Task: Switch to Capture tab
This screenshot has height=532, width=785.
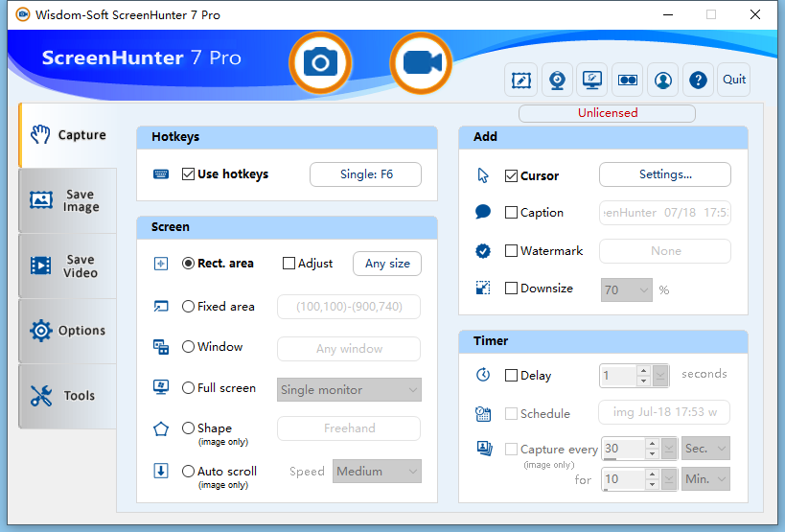Action: click(x=68, y=135)
